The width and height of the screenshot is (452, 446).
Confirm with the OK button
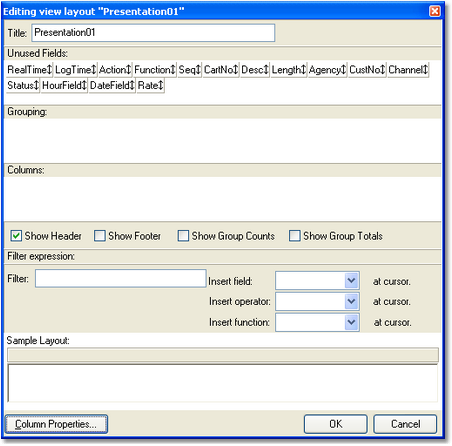click(x=336, y=424)
